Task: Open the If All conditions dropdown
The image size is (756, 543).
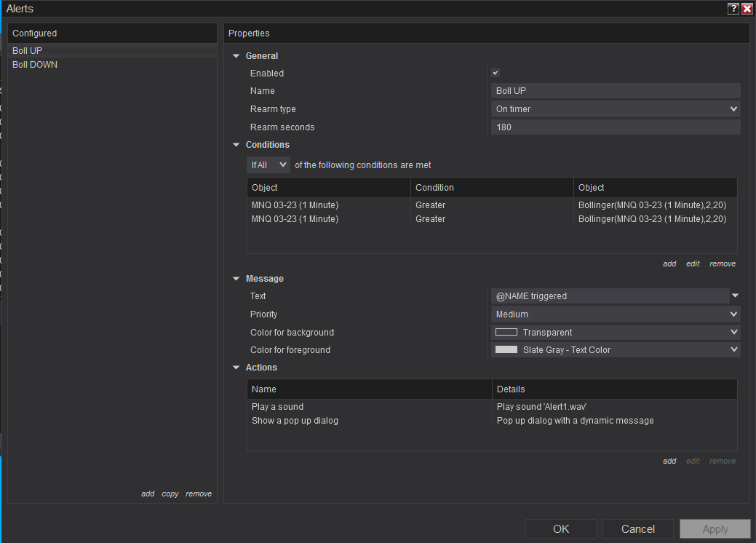Action: [x=268, y=165]
